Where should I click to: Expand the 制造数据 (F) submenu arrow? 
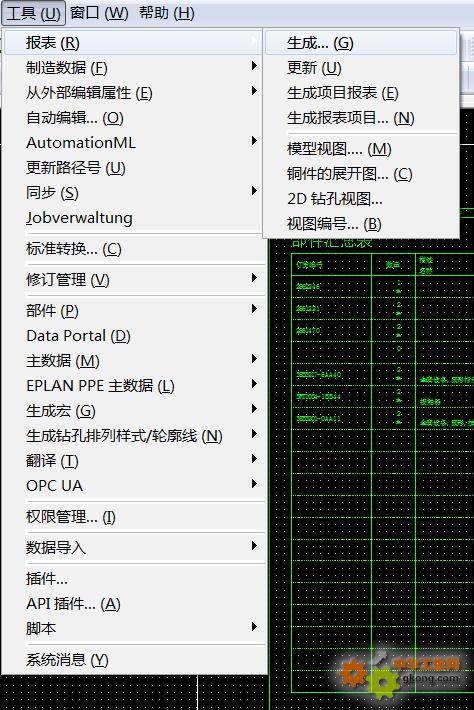(x=254, y=67)
